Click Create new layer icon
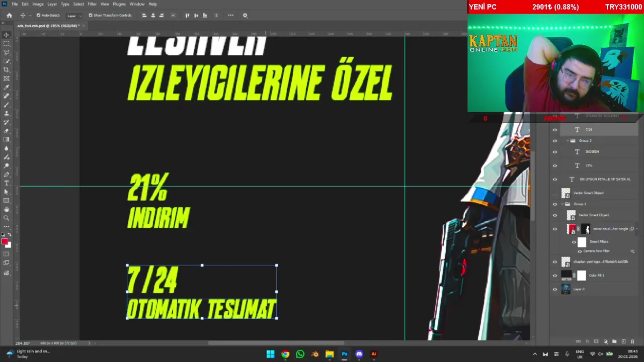The height and width of the screenshot is (362, 644). [623, 342]
